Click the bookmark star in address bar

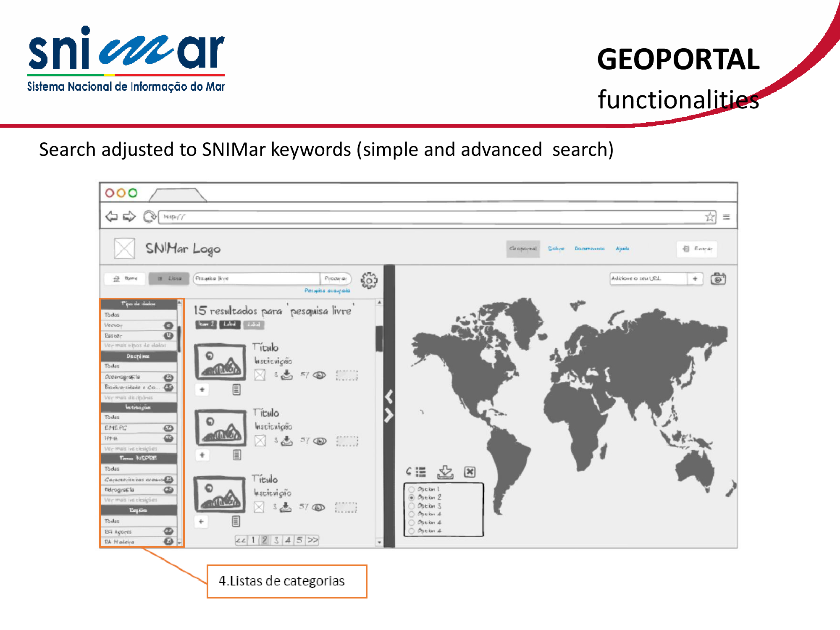(710, 217)
